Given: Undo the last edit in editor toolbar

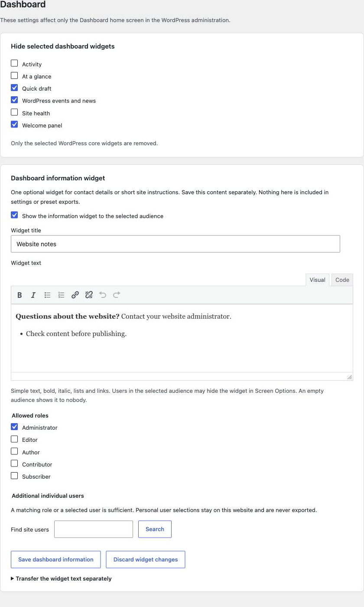Looking at the screenshot, I should (x=103, y=295).
